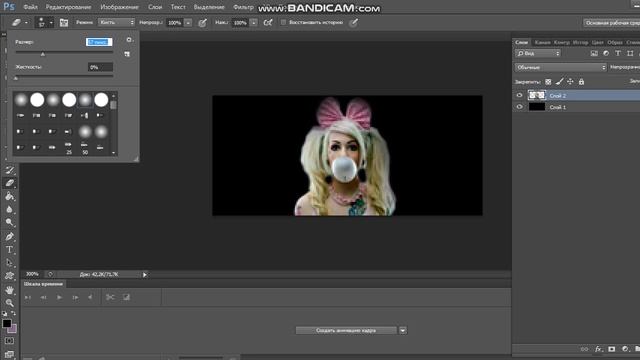The height and width of the screenshot is (360, 640).
Task: Click 'Создать анимацию кадра' button
Action: tap(346, 330)
